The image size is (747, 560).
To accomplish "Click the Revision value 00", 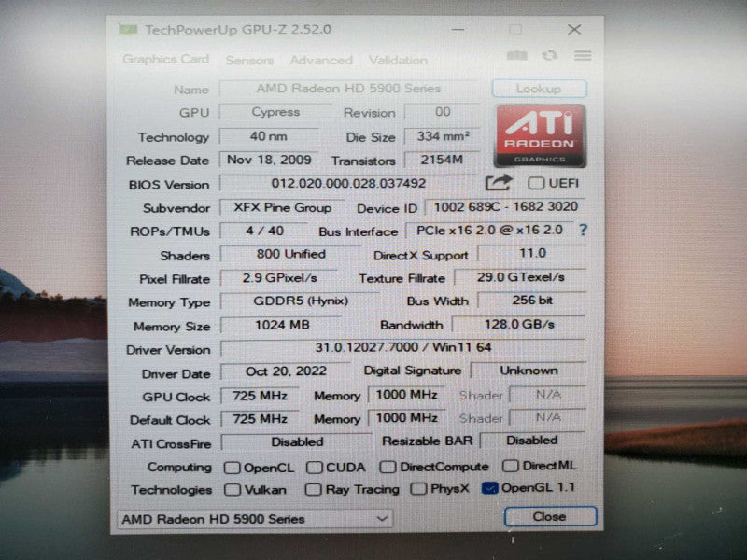I will tap(442, 112).
